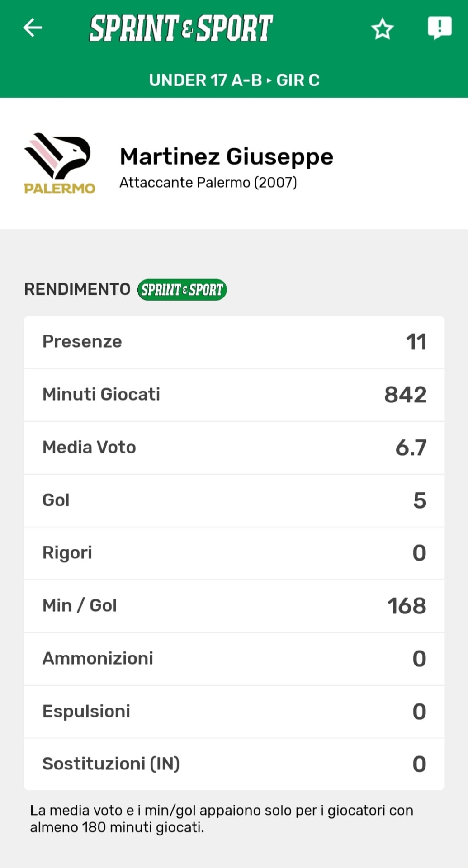This screenshot has width=468, height=868.
Task: Tap the RENDIMENTO section heading
Action: click(x=77, y=289)
